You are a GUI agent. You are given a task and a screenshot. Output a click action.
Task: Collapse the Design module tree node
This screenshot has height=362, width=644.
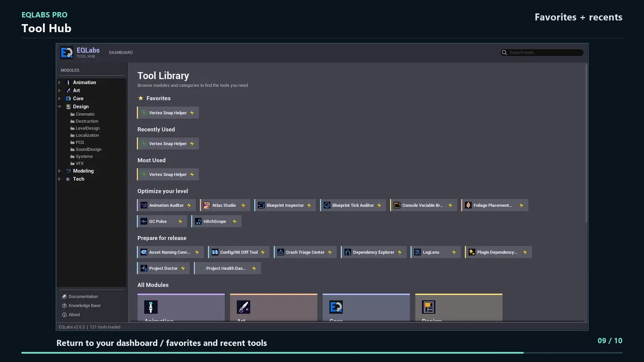(59, 106)
